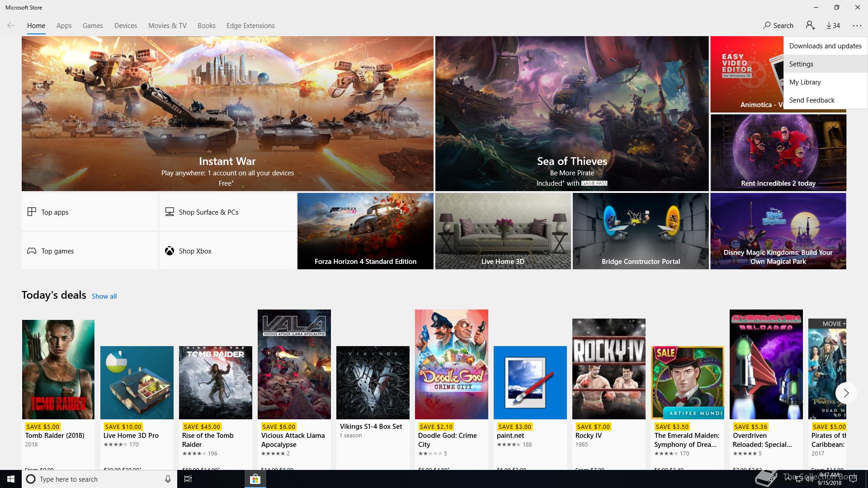
Task: Click SAVE $10.00 badge on Live Home 3D Pro
Action: (123, 427)
